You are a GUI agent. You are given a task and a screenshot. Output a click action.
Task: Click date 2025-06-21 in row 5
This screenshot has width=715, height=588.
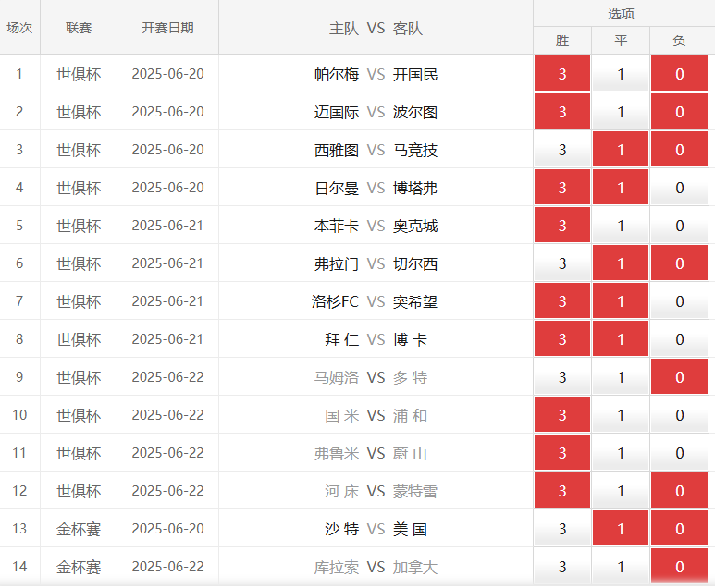[167, 226]
